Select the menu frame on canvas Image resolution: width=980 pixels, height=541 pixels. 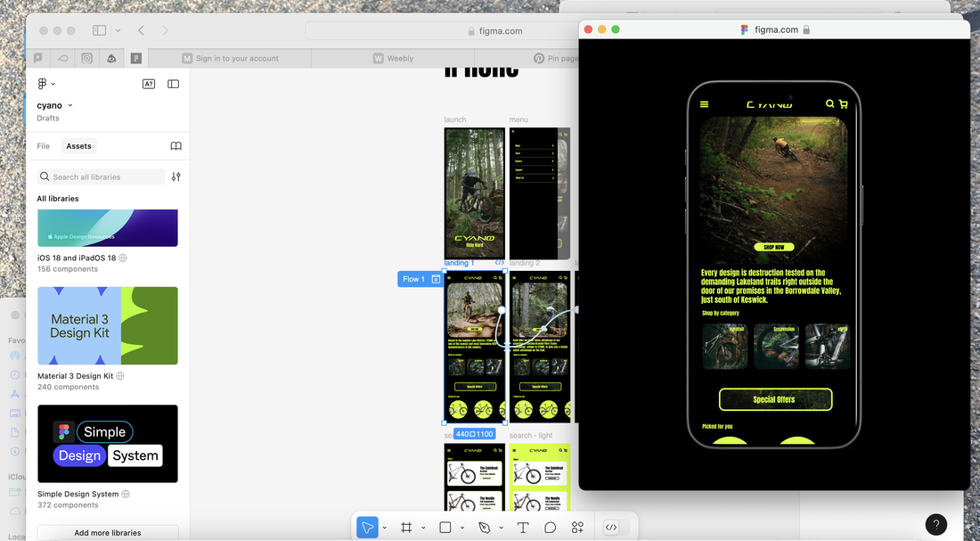point(539,193)
